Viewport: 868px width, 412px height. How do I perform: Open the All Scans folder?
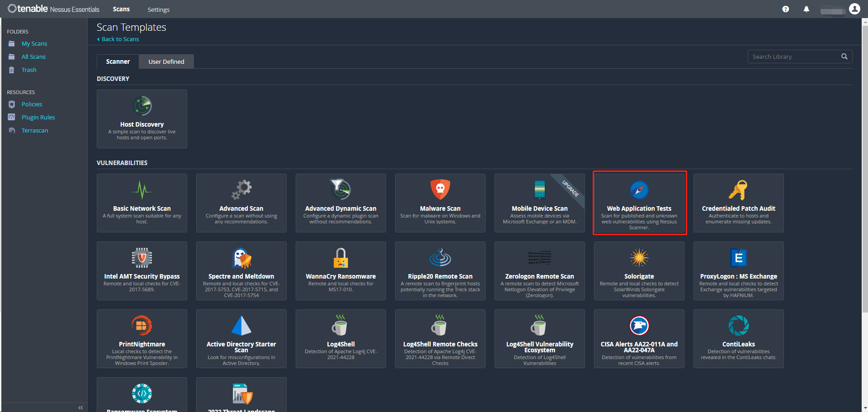pos(33,57)
